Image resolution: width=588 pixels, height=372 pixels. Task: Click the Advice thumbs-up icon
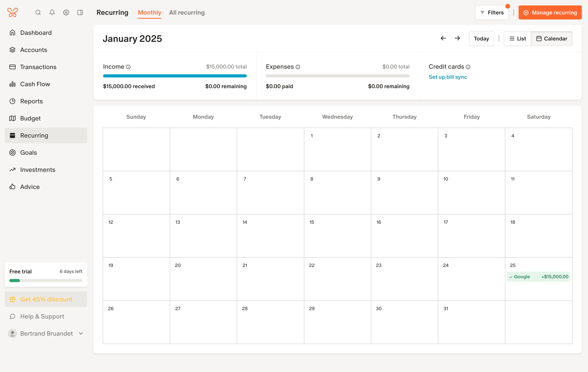12,187
